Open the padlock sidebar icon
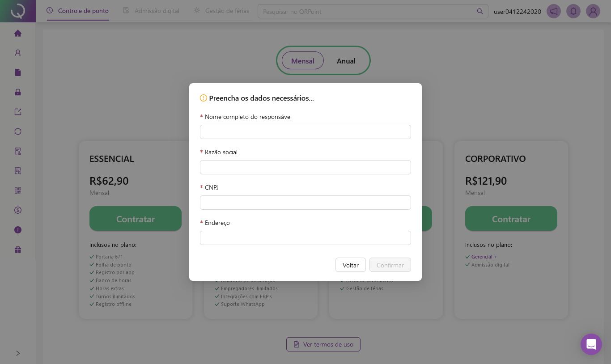Viewport: 611px width, 364px height. click(x=18, y=92)
